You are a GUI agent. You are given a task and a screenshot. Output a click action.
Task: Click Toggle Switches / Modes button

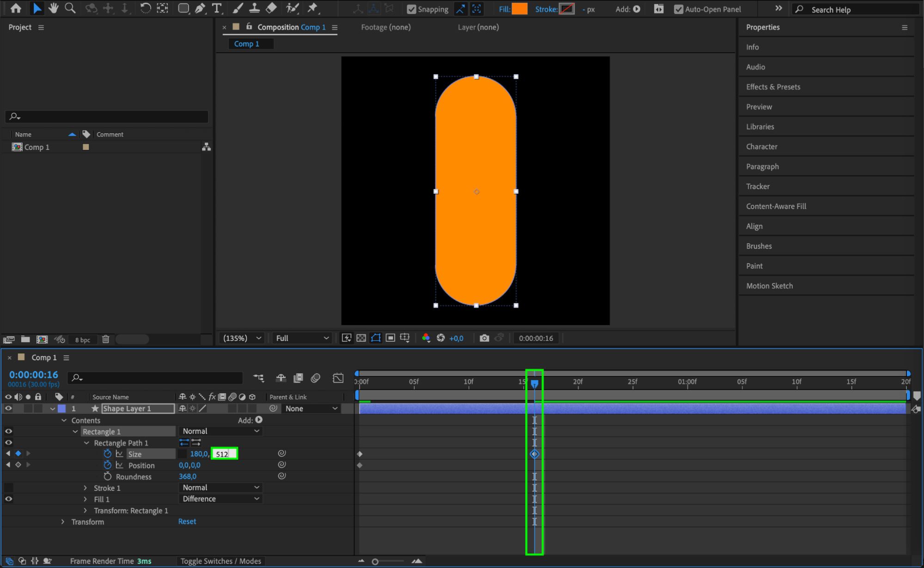click(x=220, y=561)
